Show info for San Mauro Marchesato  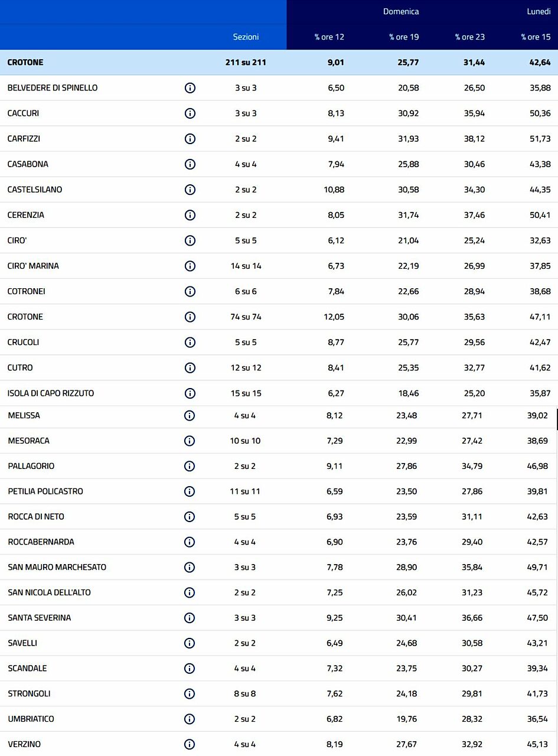click(190, 567)
